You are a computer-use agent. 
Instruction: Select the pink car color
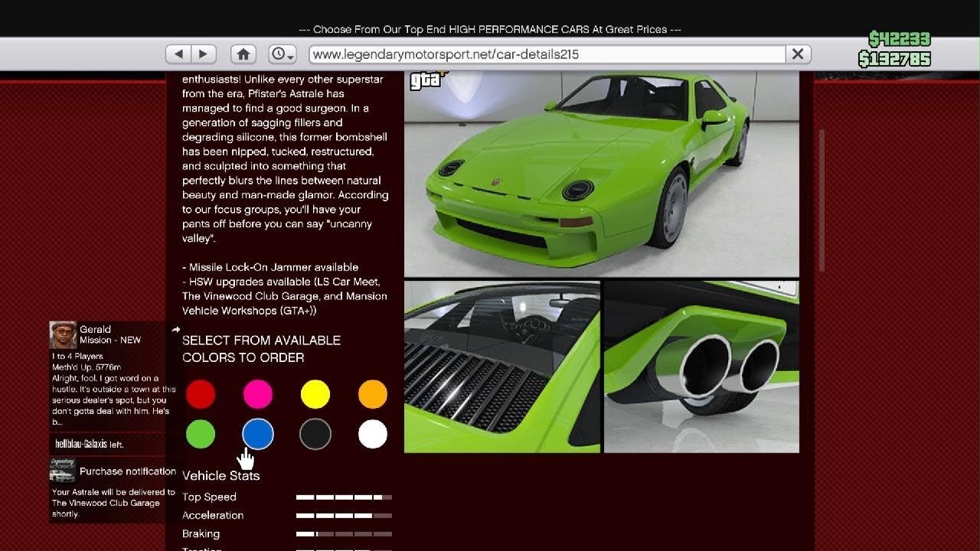(x=258, y=394)
